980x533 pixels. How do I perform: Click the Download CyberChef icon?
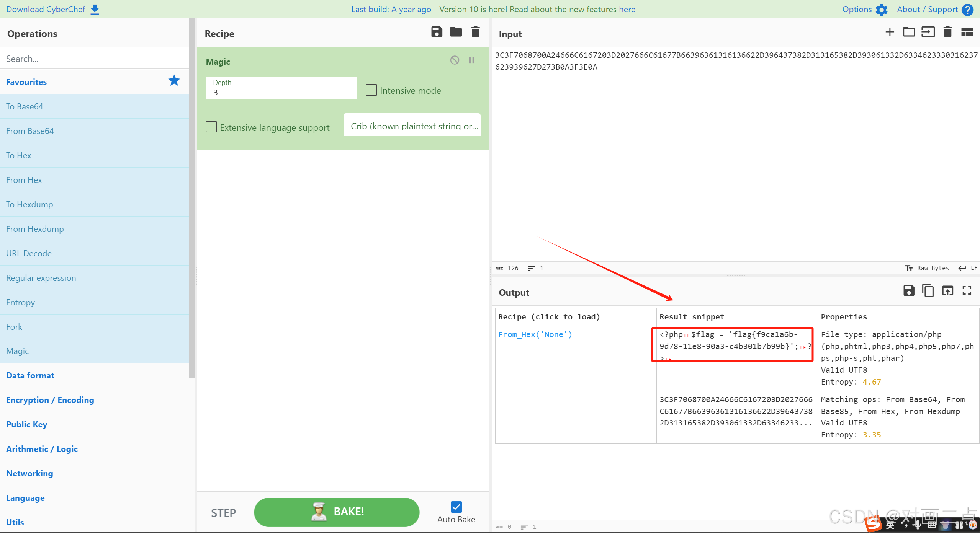95,10
